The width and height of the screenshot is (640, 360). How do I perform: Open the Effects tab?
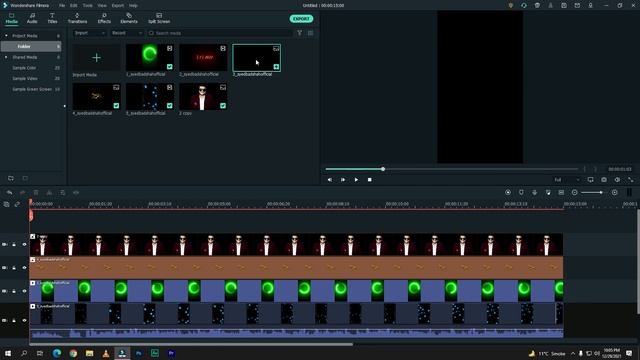pos(104,18)
